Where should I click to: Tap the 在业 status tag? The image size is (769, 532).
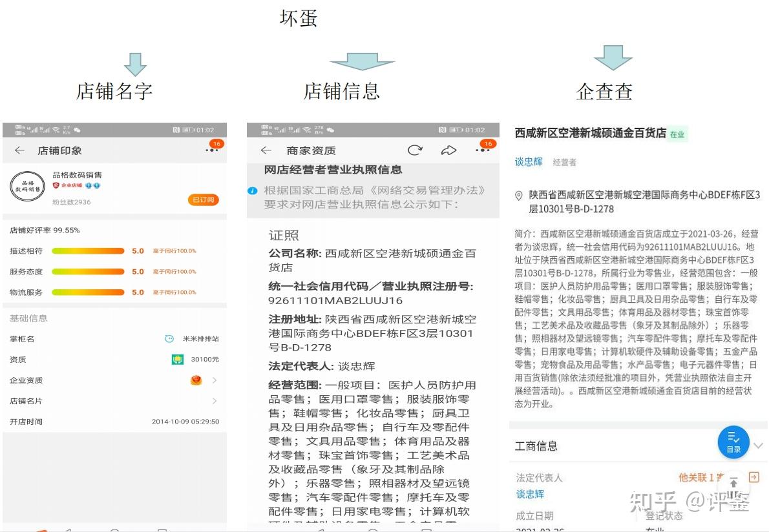(x=677, y=134)
